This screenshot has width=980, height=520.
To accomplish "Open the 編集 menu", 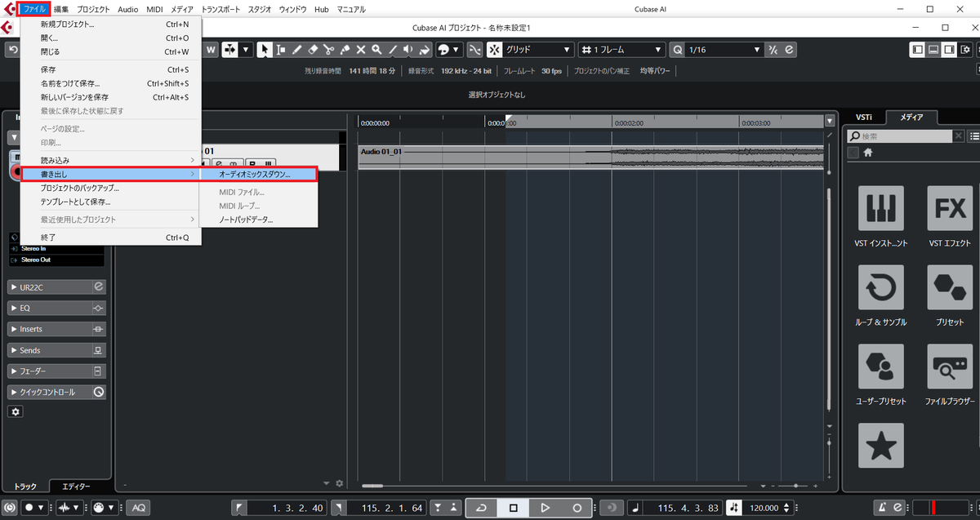I will point(61,9).
